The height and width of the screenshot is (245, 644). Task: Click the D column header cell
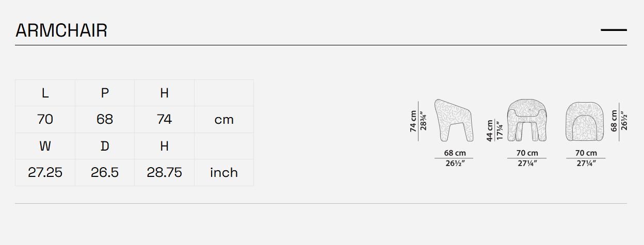pyautogui.click(x=105, y=146)
